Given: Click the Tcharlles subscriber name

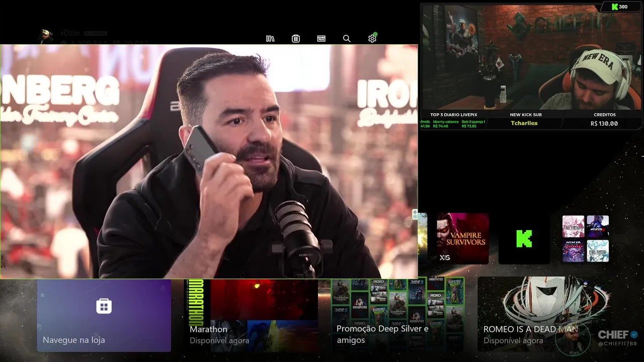Looking at the screenshot, I should [x=524, y=123].
